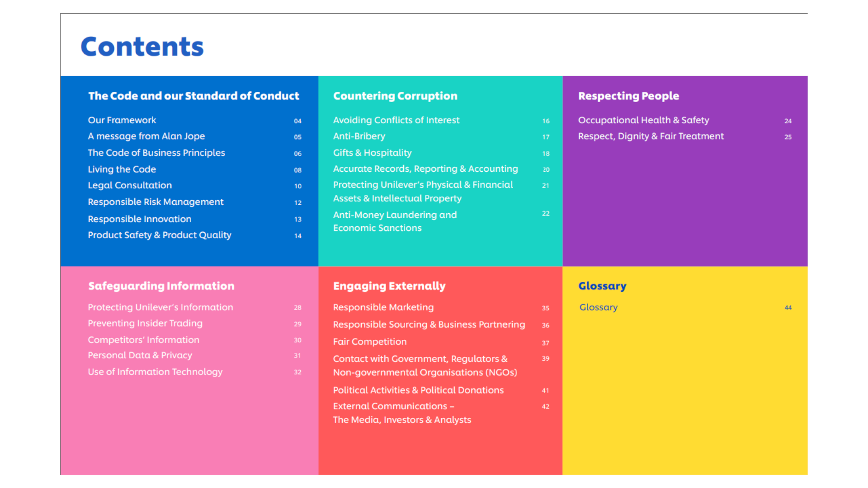868x488 pixels.
Task: Go to A message from Alan Jope
Action: 146,136
